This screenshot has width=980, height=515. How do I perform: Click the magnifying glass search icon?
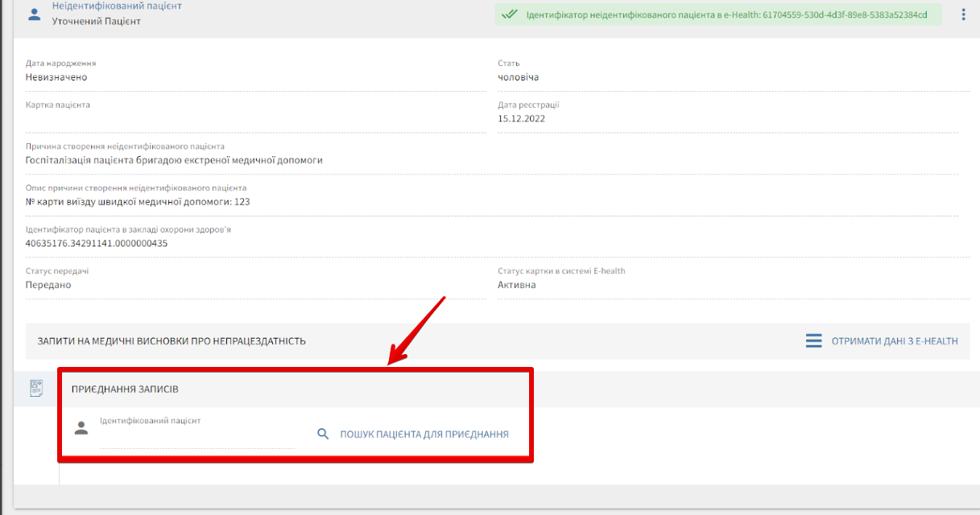[x=323, y=434]
